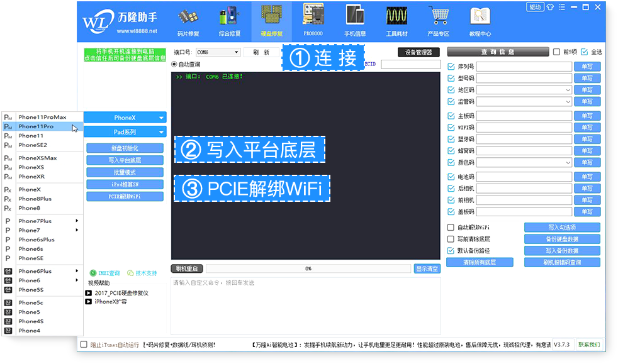The height and width of the screenshot is (364, 618).
Task: Toggle the 电池码 checkbox
Action: [x=451, y=177]
